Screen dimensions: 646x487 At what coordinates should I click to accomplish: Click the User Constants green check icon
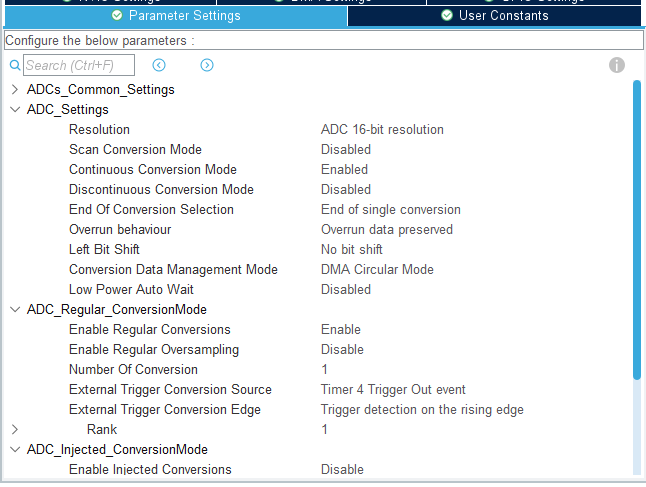point(447,16)
